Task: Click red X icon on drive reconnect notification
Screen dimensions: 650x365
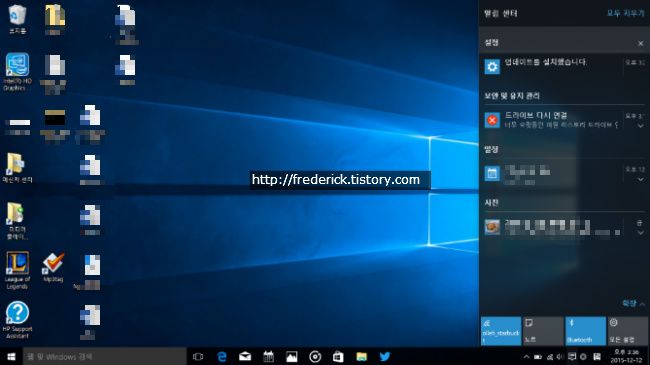Action: click(492, 120)
